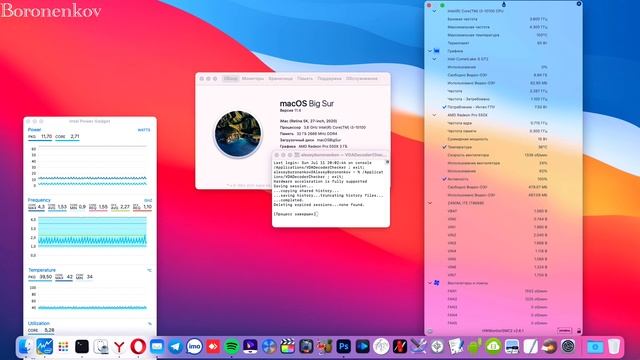Click the Utilization heading in Power Gadget
This screenshot has width=640, height=360.
tap(39, 323)
